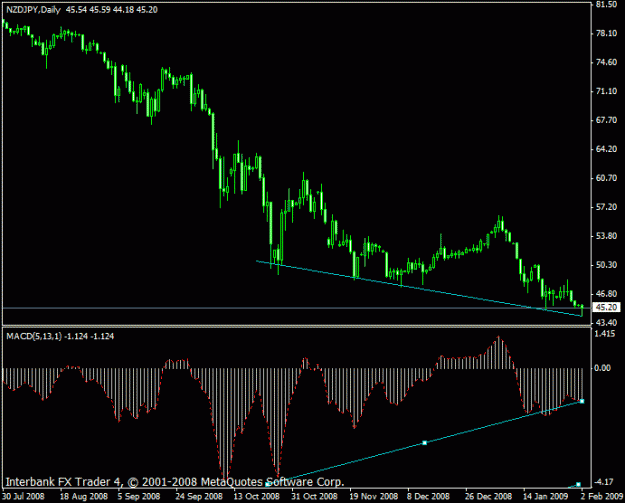Click the -4.17 MACD scale label
Image resolution: width=625 pixels, height=503 pixels.
[604, 482]
